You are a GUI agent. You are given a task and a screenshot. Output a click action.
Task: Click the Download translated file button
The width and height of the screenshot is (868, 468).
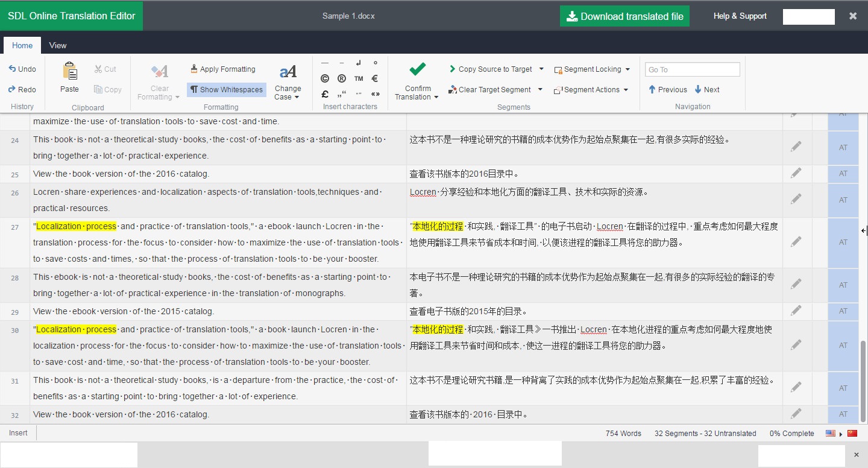tap(624, 16)
